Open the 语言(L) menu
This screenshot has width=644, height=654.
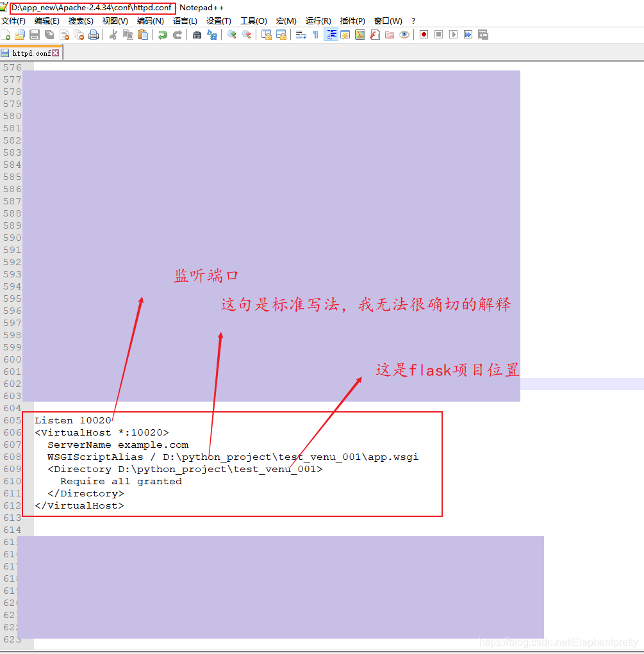184,20
